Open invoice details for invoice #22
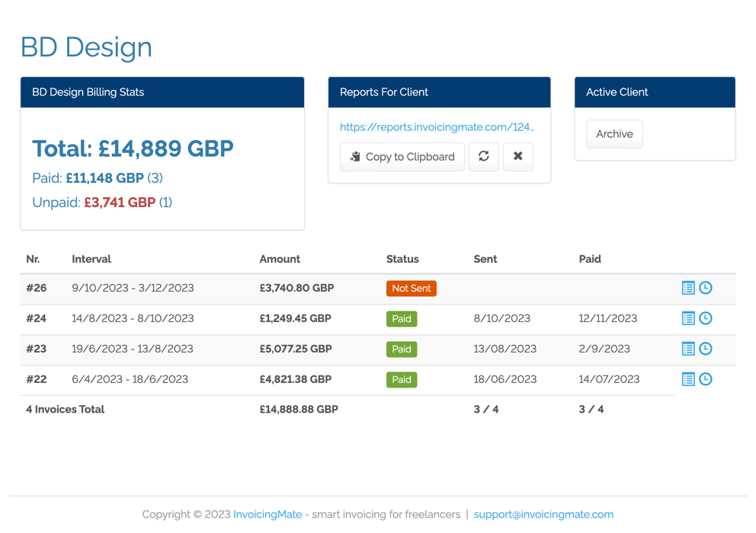The height and width of the screenshot is (533, 756). click(x=688, y=379)
